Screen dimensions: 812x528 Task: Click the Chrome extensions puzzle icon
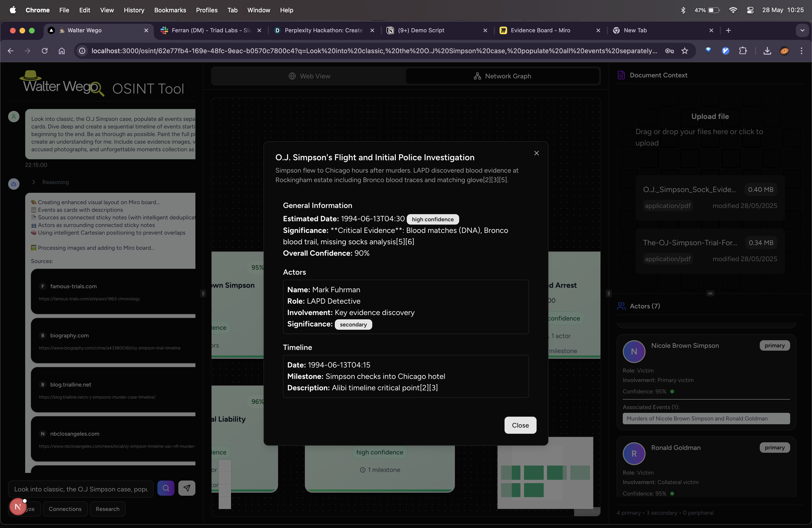coord(743,51)
